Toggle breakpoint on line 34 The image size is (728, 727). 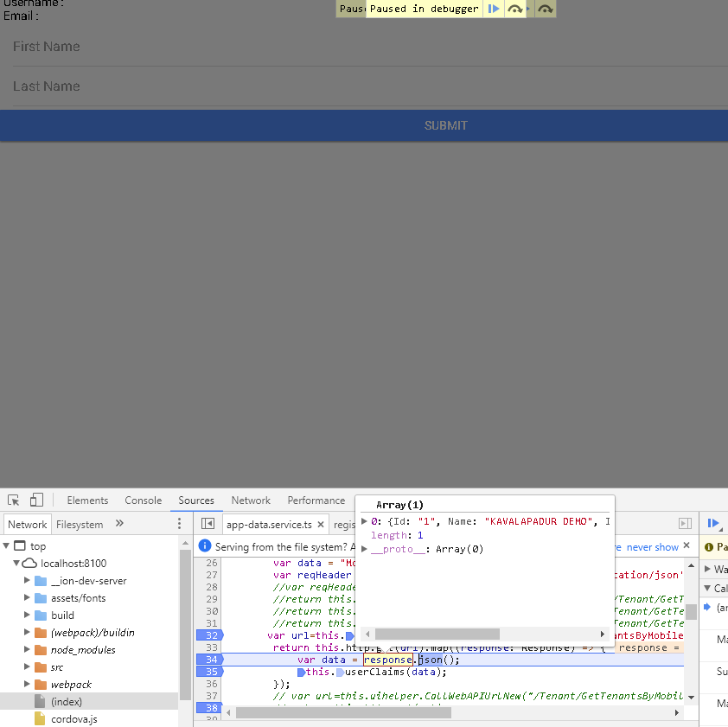tap(210, 660)
